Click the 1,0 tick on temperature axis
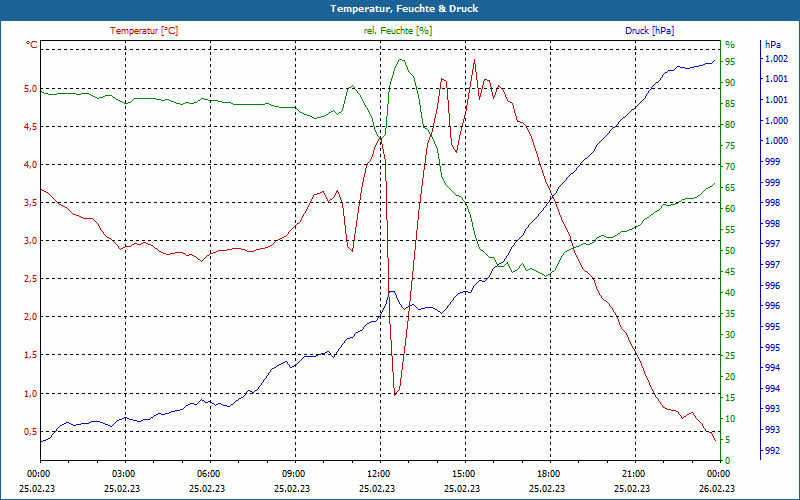The image size is (800, 500). coord(31,393)
